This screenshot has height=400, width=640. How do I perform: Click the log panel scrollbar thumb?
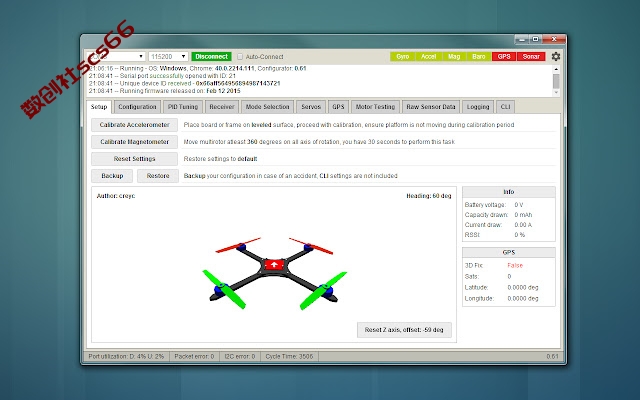556,81
